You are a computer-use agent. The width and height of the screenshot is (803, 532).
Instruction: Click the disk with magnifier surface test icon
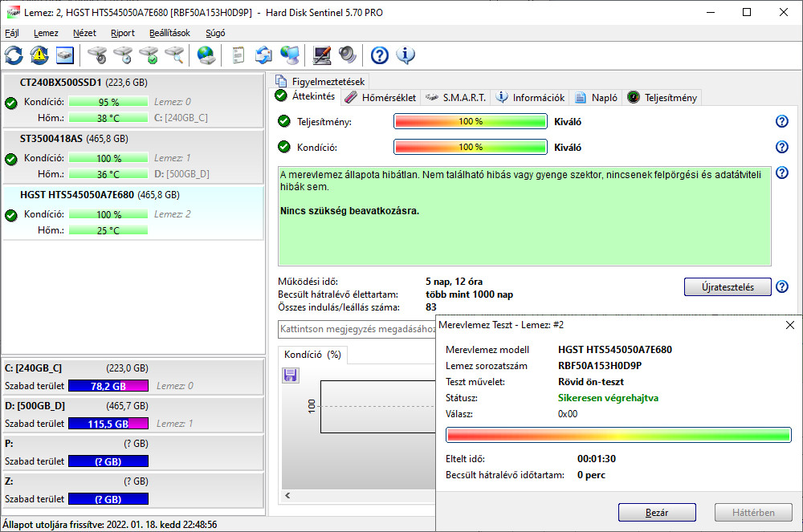[174, 55]
